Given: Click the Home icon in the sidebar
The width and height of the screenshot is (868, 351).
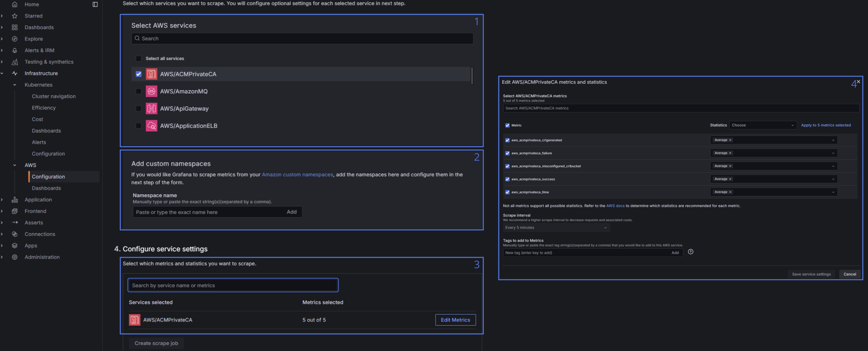Looking at the screenshot, I should pyautogui.click(x=15, y=4).
